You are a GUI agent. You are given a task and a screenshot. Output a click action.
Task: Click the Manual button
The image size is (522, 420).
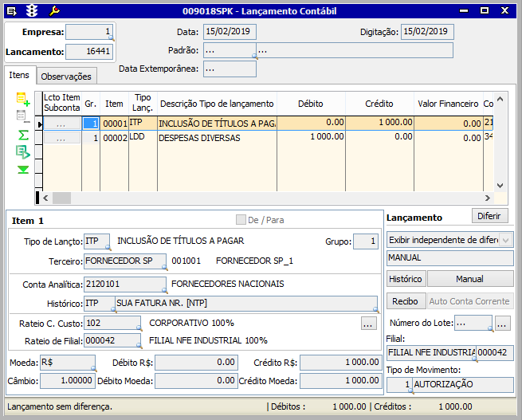point(469,279)
